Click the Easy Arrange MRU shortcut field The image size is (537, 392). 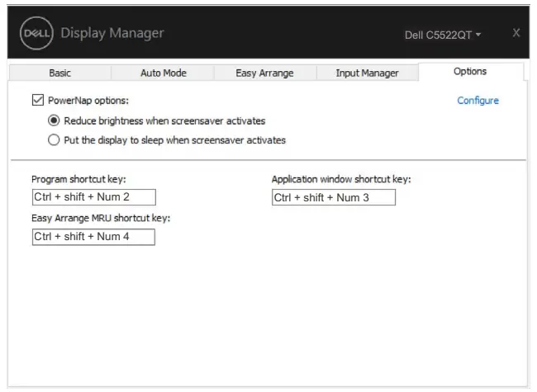93,237
